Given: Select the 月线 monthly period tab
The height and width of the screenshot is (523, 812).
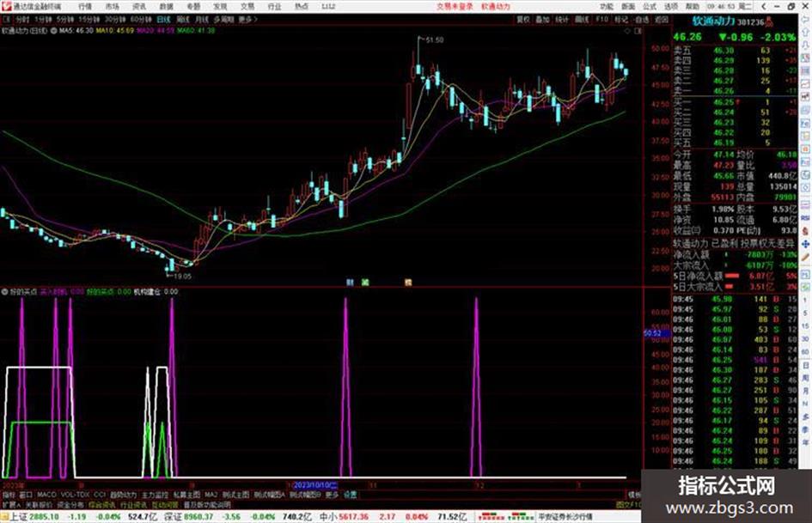Looking at the screenshot, I should click(x=202, y=19).
